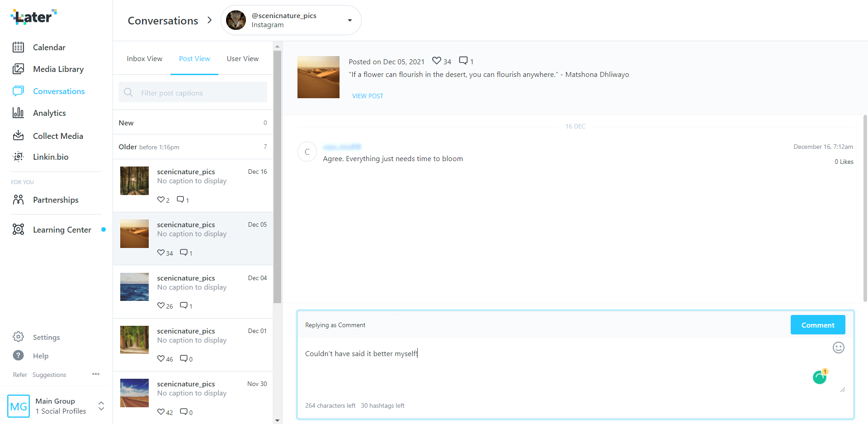Image resolution: width=868 pixels, height=424 pixels.
Task: Switch to User View tab
Action: coord(243,59)
